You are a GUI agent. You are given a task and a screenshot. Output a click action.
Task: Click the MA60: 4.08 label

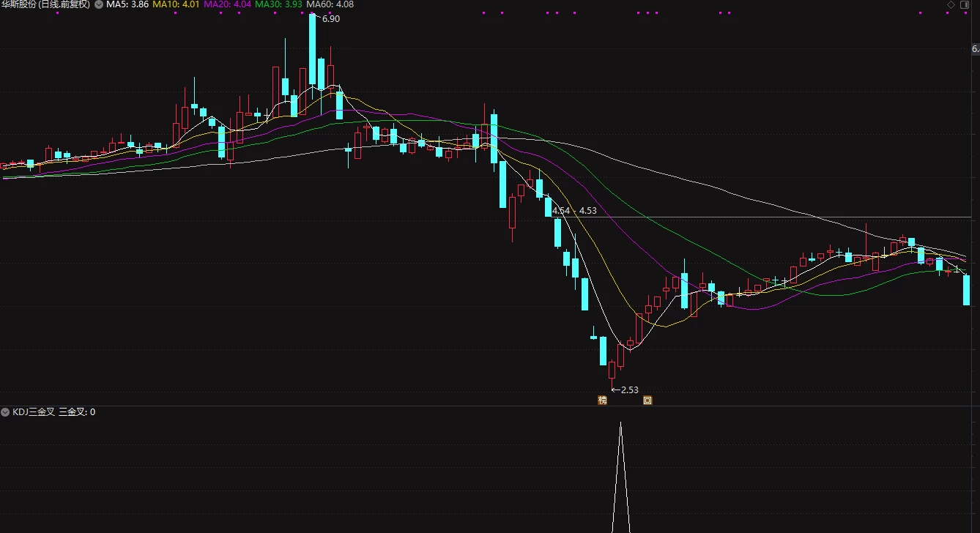pyautogui.click(x=330, y=4)
